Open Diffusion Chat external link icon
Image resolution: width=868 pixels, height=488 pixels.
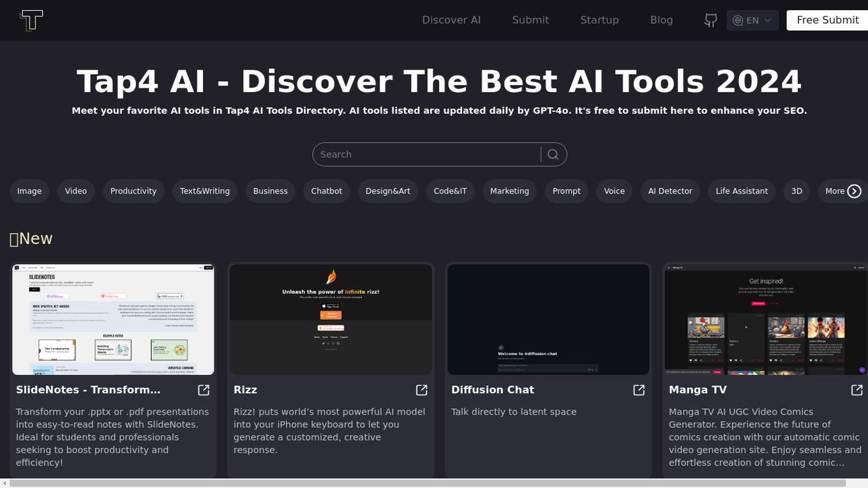(x=639, y=390)
